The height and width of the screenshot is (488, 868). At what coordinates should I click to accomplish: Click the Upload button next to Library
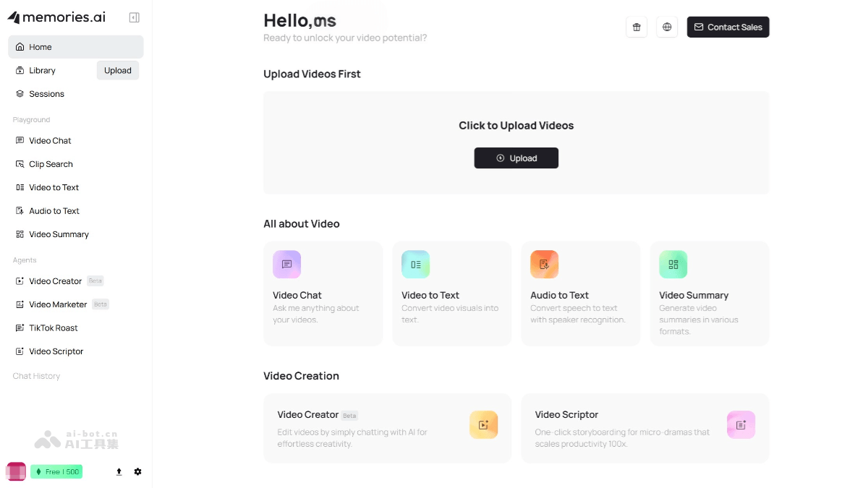(x=117, y=70)
